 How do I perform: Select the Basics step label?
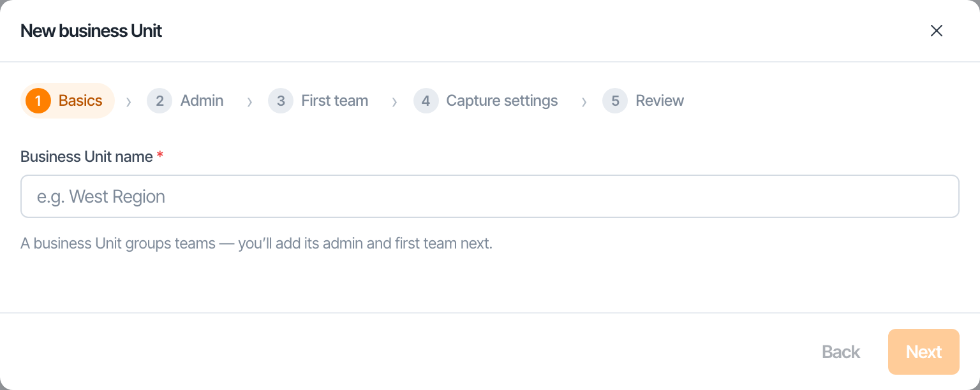80,101
